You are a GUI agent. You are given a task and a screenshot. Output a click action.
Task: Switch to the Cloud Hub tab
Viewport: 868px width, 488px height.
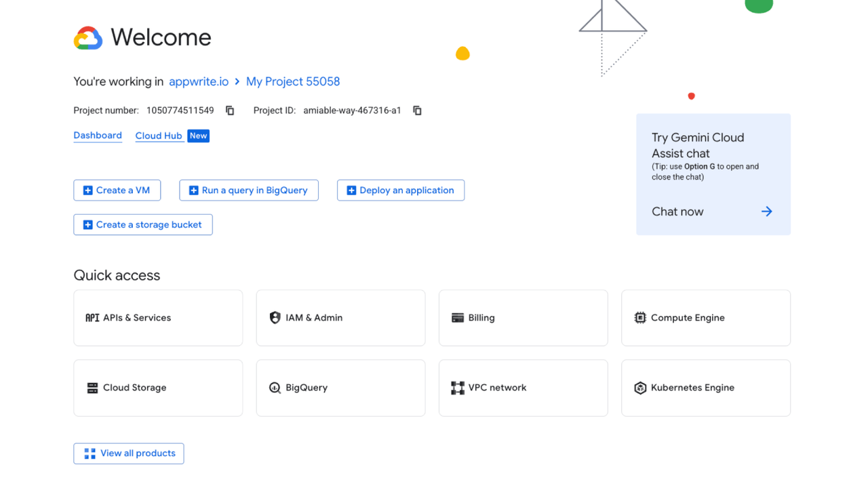(x=159, y=136)
